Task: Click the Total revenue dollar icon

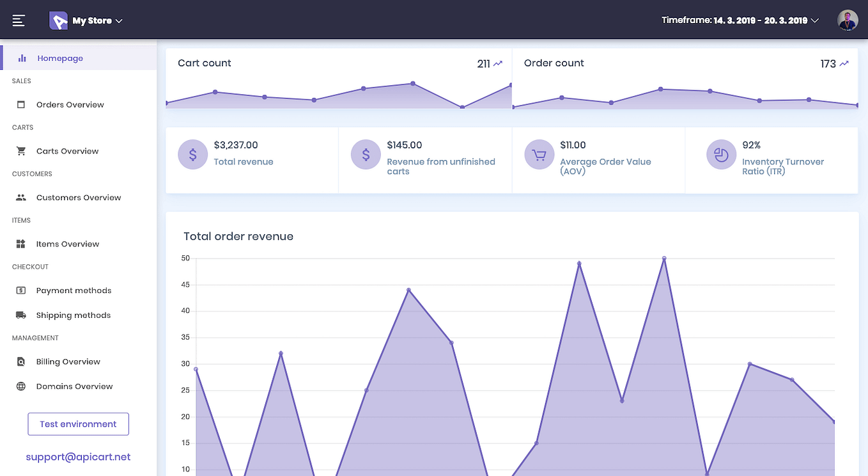Action: 192,154
